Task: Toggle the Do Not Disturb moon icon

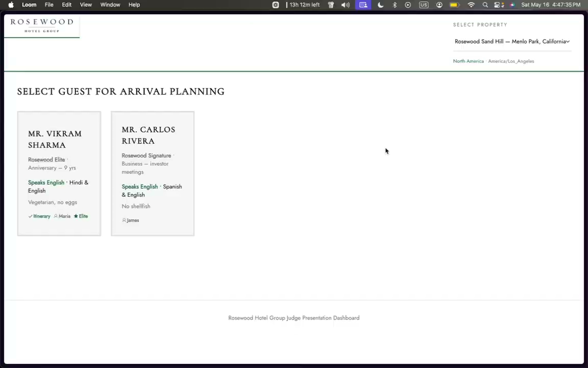Action: point(381,5)
